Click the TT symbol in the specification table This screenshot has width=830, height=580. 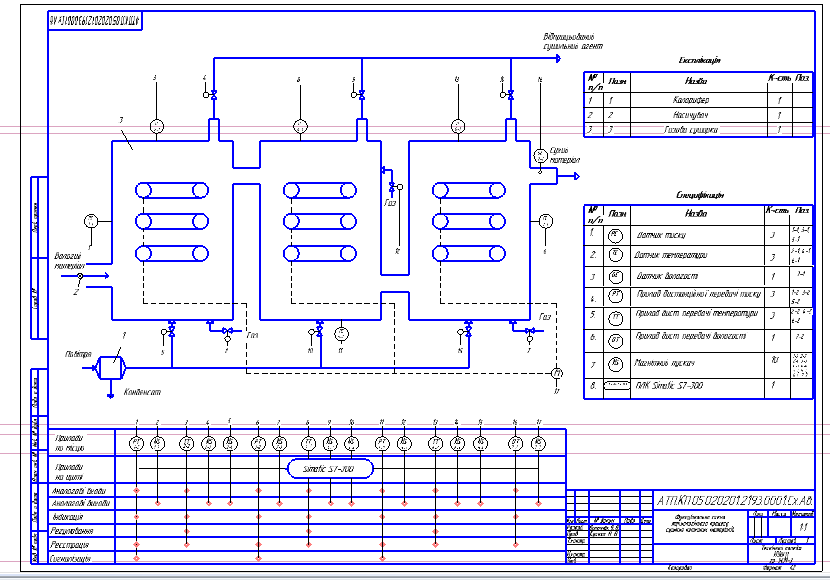pos(615,318)
